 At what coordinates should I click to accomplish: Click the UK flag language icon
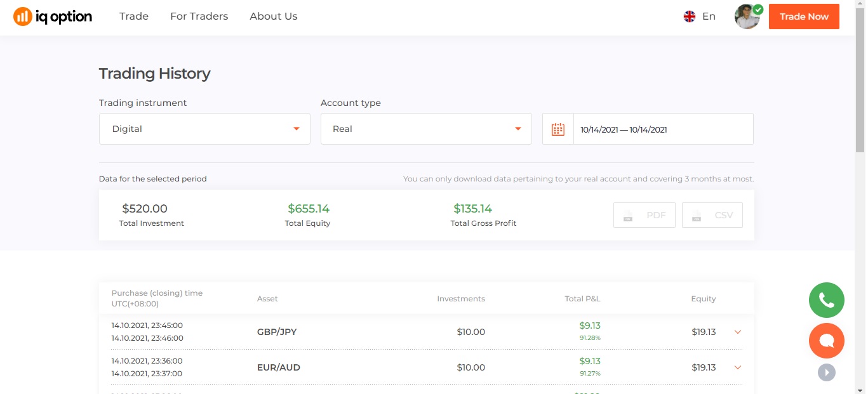(x=690, y=16)
